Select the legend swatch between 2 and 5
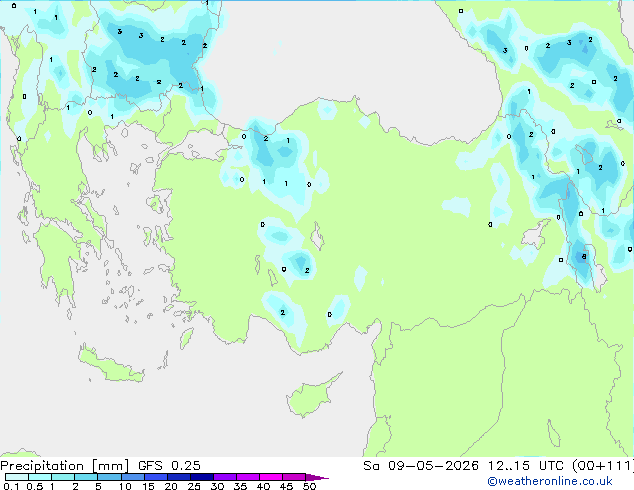The height and width of the screenshot is (490, 634). [86, 477]
